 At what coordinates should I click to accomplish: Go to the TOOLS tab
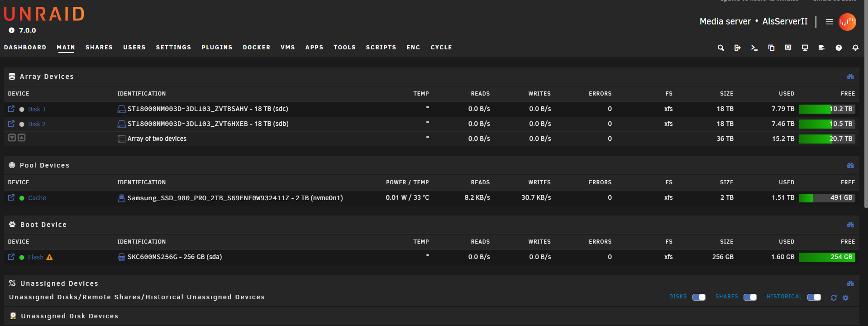coord(345,47)
